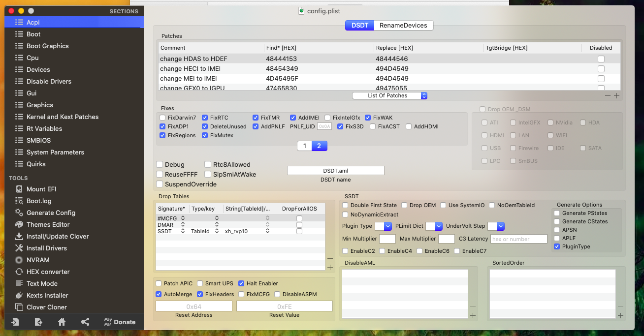
Task: Uncheck the Halt Enabler option
Action: (x=241, y=283)
